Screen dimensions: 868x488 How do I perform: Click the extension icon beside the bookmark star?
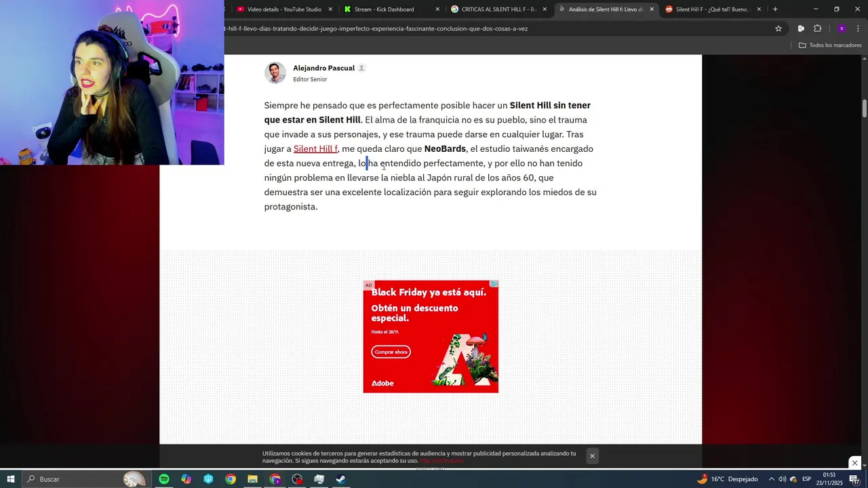801,28
